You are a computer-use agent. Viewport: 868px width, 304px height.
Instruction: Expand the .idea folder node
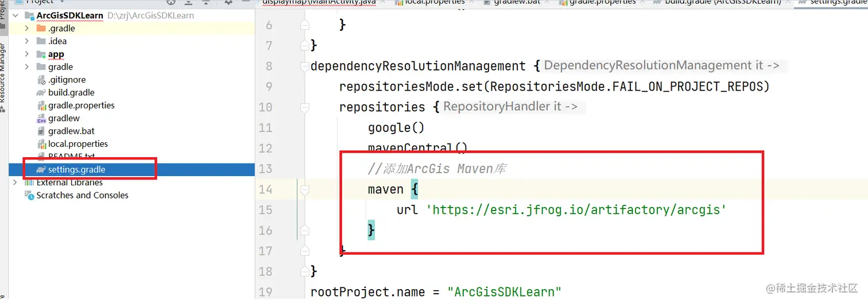27,41
